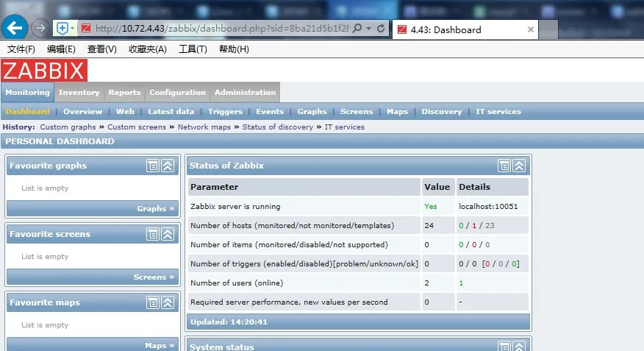
Task: Go to Custom screens in History
Action: coord(137,127)
